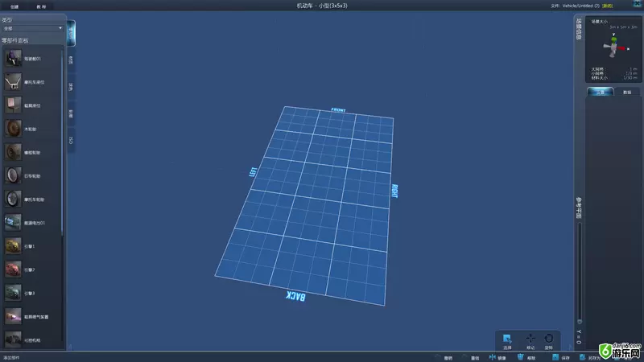Open the type filter dropdown showing 全部
This screenshot has width=644, height=362.
pos(32,28)
